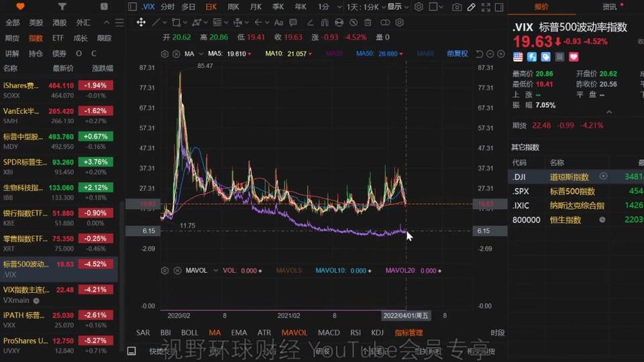The height and width of the screenshot is (362, 644).
Task: Remove the MA indicator with X icon
Action: pos(176,54)
